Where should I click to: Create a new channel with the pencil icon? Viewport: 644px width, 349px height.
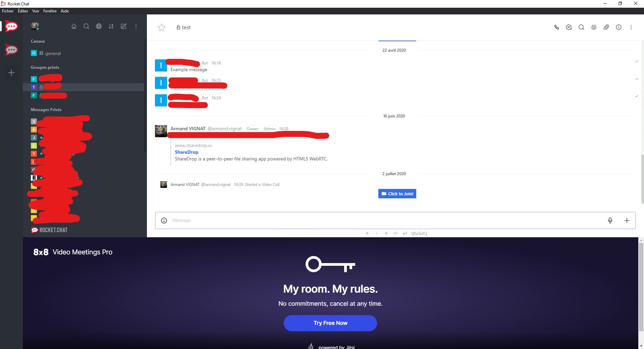click(123, 27)
